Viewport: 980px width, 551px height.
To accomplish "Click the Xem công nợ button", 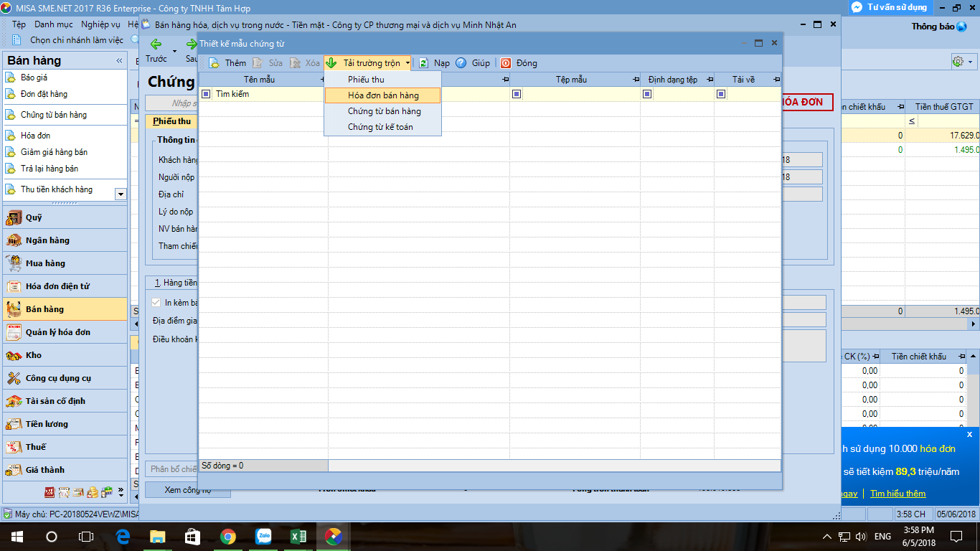I will point(188,490).
